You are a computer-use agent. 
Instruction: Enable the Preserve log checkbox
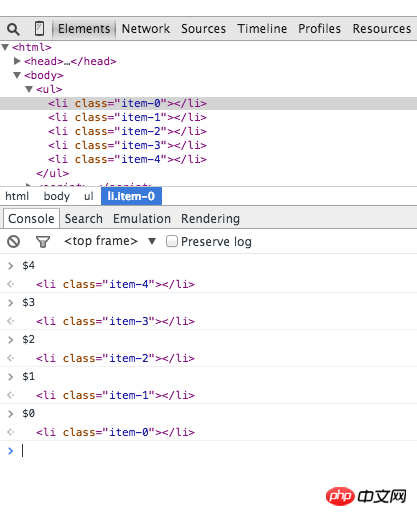tap(172, 241)
